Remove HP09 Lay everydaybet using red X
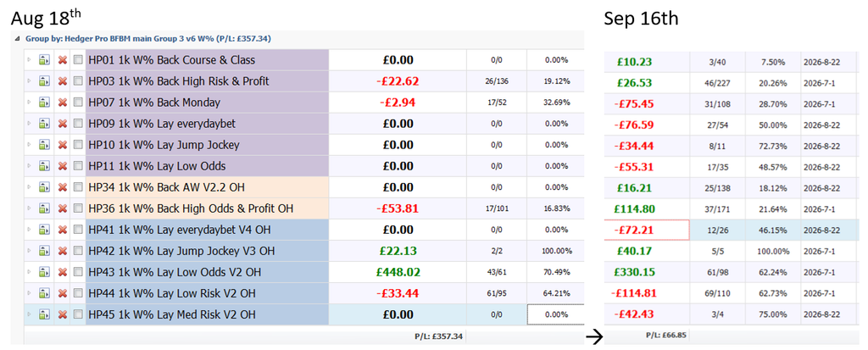Viewport: 868px width, 350px height. click(63, 124)
